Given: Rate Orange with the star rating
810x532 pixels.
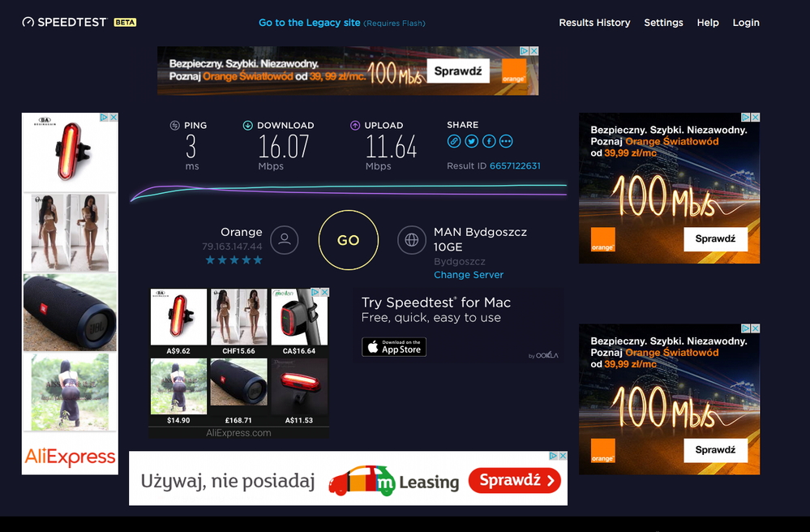Looking at the screenshot, I should point(234,260).
